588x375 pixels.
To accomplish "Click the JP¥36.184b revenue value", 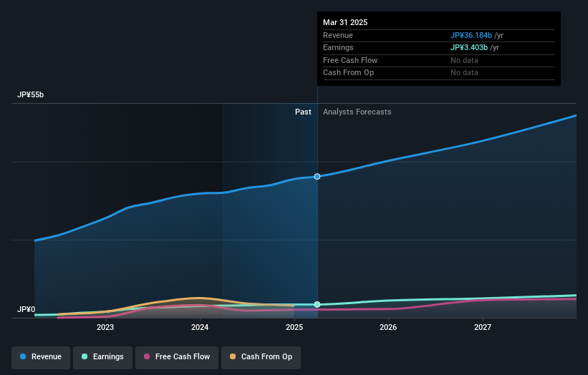I will click(471, 35).
